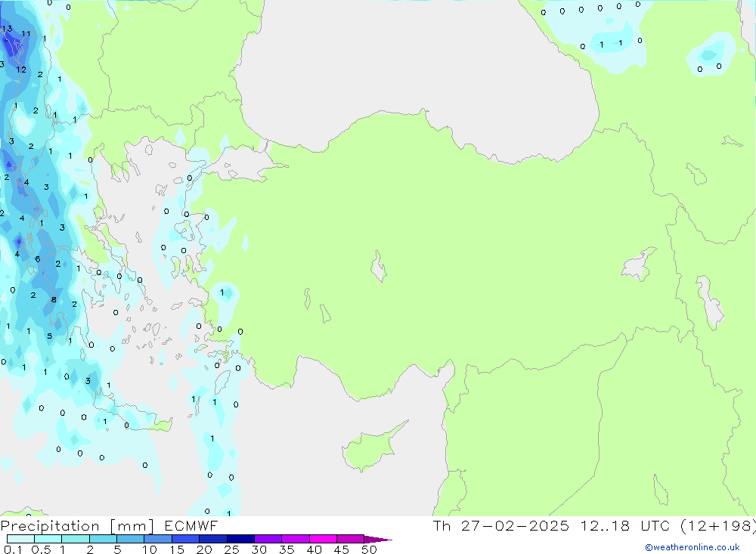This screenshot has width=756, height=554.
Task: Click the '10' legend scale label
Action: pyautogui.click(x=149, y=549)
